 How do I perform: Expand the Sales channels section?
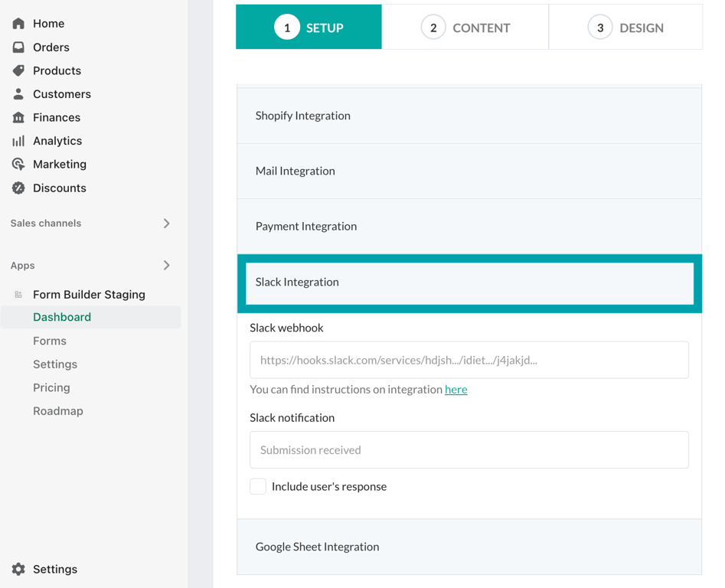click(166, 224)
